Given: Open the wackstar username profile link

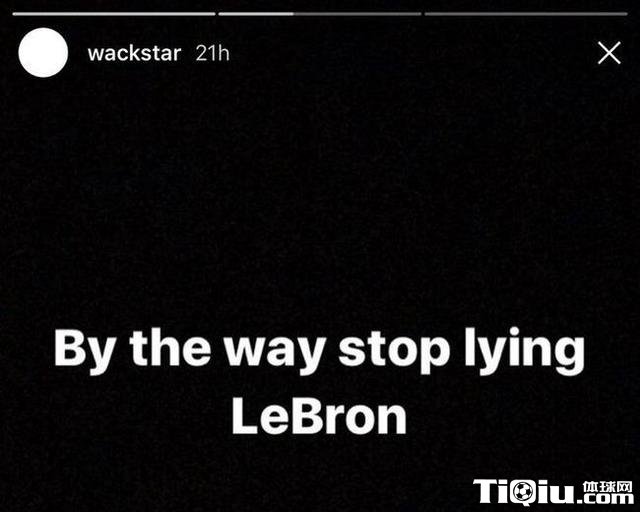Looking at the screenshot, I should (x=134, y=53).
